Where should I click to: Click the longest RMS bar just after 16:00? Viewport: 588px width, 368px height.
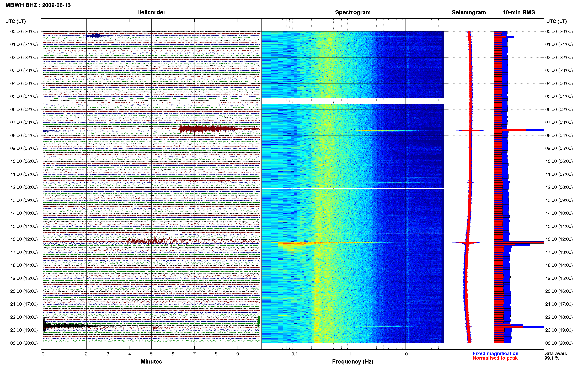(x=519, y=242)
